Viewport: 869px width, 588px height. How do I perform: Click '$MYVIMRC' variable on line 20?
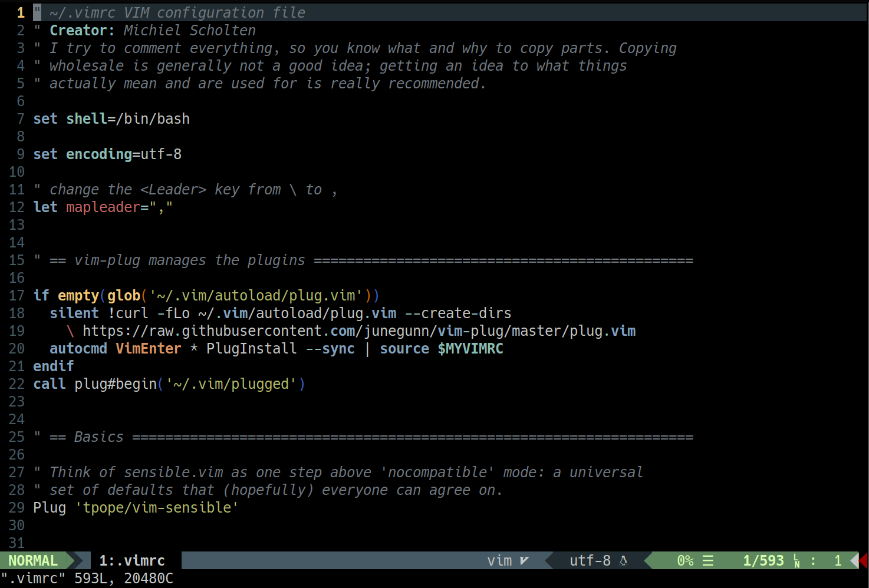coord(470,349)
